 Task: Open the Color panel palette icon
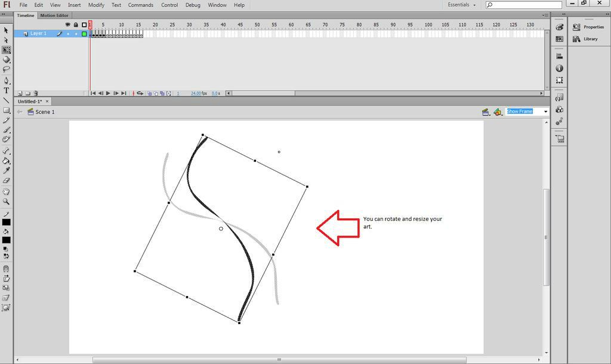pyautogui.click(x=559, y=27)
